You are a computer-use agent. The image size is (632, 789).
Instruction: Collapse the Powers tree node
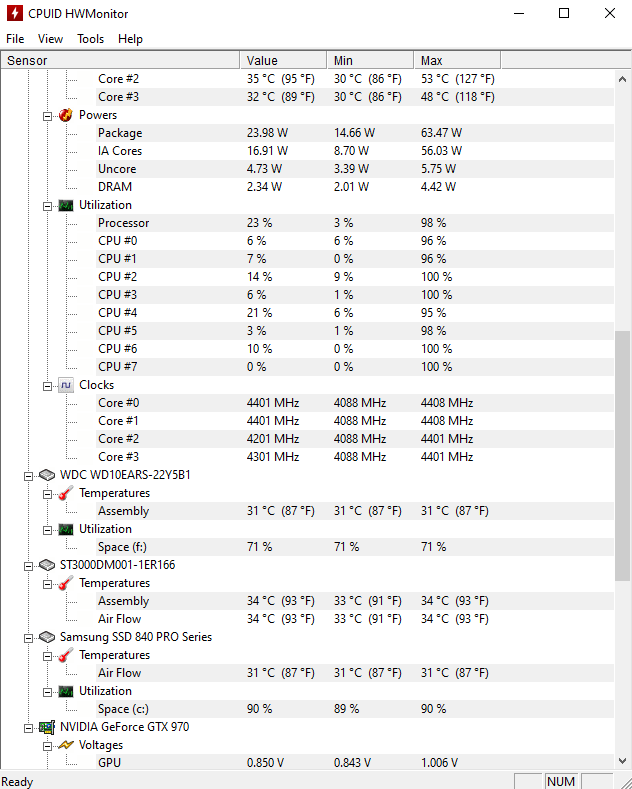coord(47,115)
